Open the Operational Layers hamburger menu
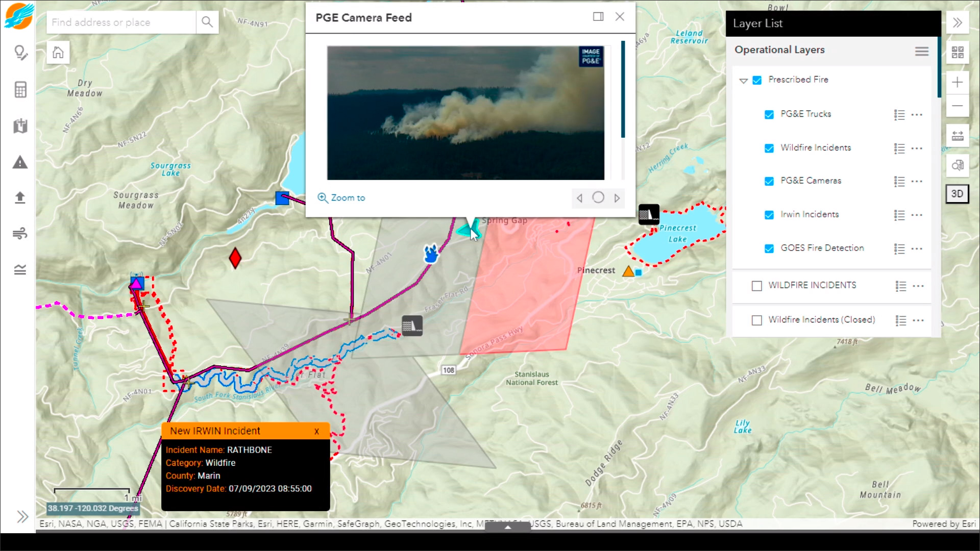Image resolution: width=980 pixels, height=551 pixels. point(921,51)
